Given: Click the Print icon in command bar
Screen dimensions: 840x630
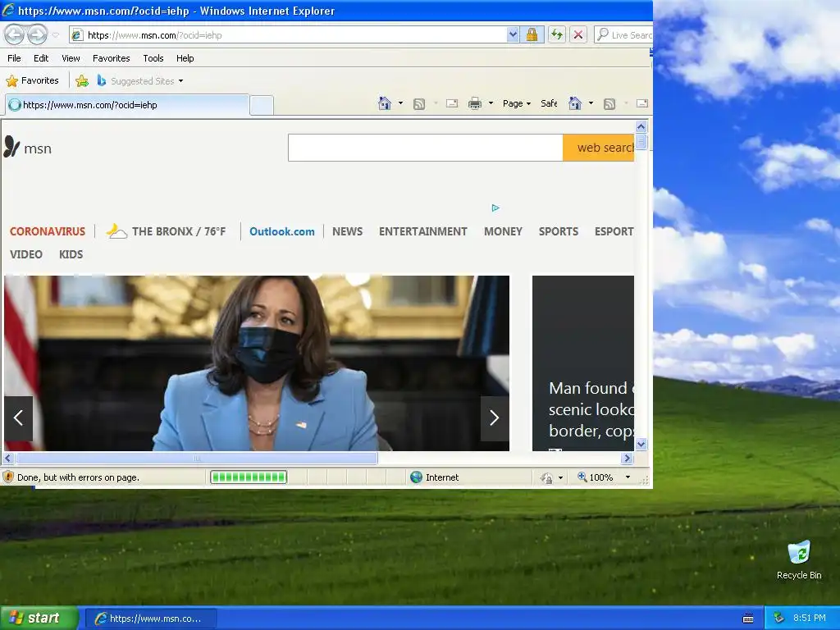Looking at the screenshot, I should (x=475, y=103).
